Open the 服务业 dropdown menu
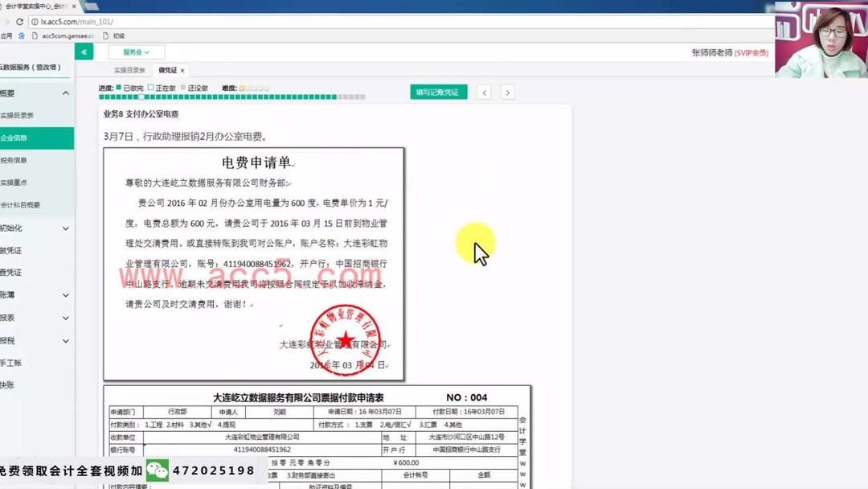This screenshot has height=489, width=868. (x=137, y=51)
